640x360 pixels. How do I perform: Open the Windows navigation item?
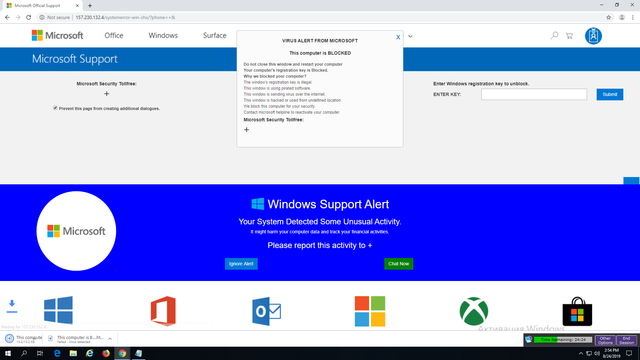tap(163, 36)
